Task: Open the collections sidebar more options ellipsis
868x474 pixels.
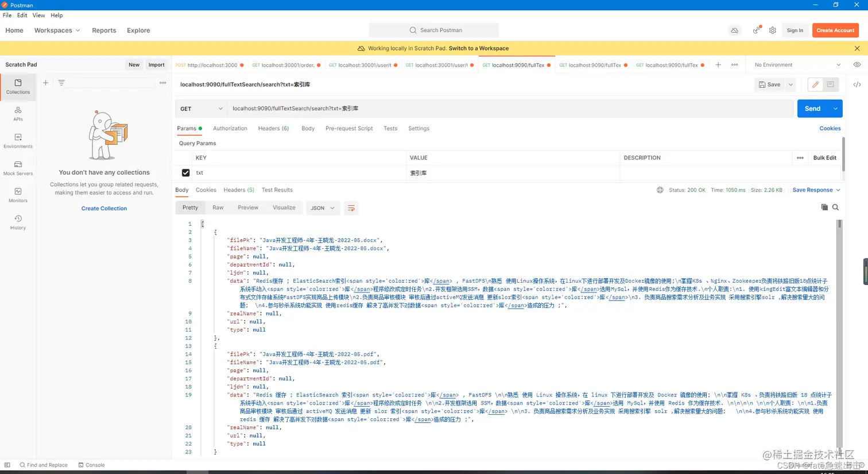Action: pos(163,83)
